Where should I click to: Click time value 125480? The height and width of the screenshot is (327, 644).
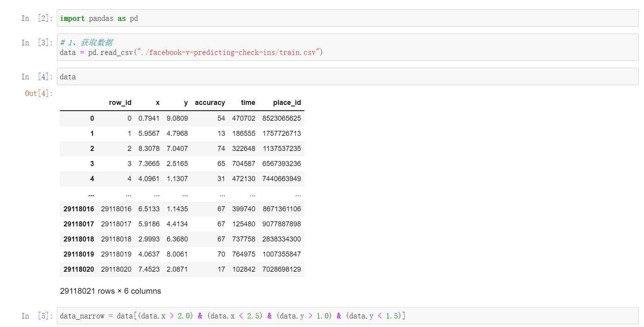tap(244, 224)
